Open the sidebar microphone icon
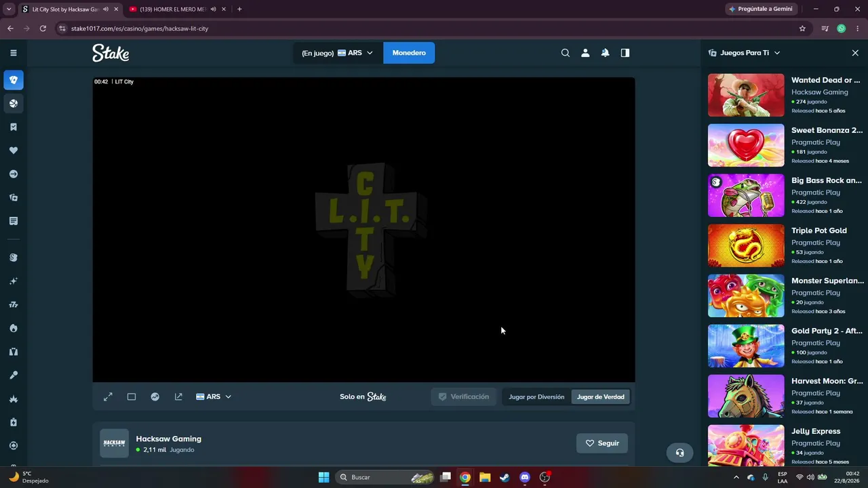The height and width of the screenshot is (488, 868). 14,375
